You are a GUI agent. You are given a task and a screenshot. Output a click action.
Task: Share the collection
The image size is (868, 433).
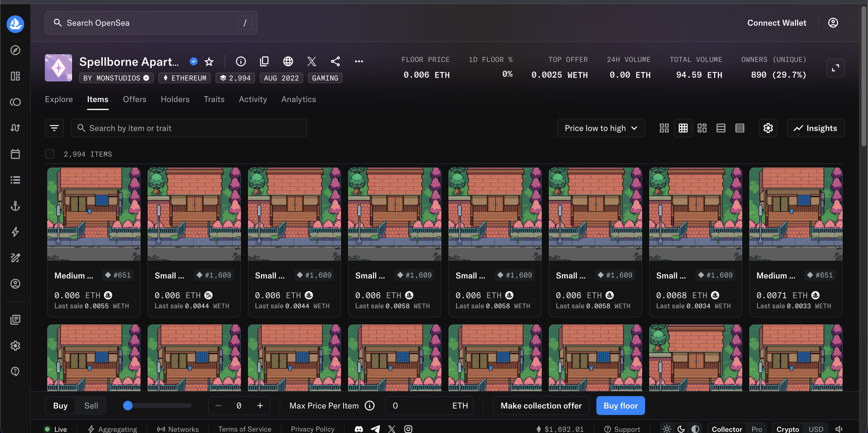(335, 61)
